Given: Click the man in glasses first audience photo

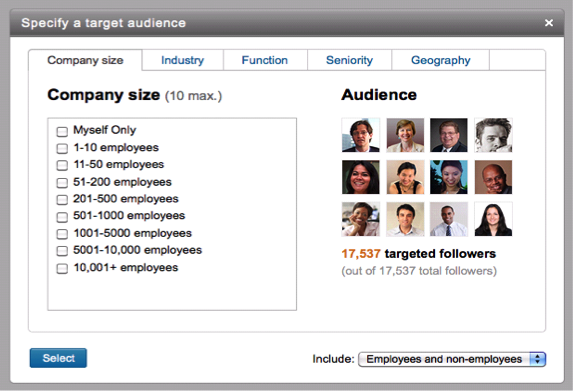Looking at the screenshot, I should pyautogui.click(x=361, y=135).
